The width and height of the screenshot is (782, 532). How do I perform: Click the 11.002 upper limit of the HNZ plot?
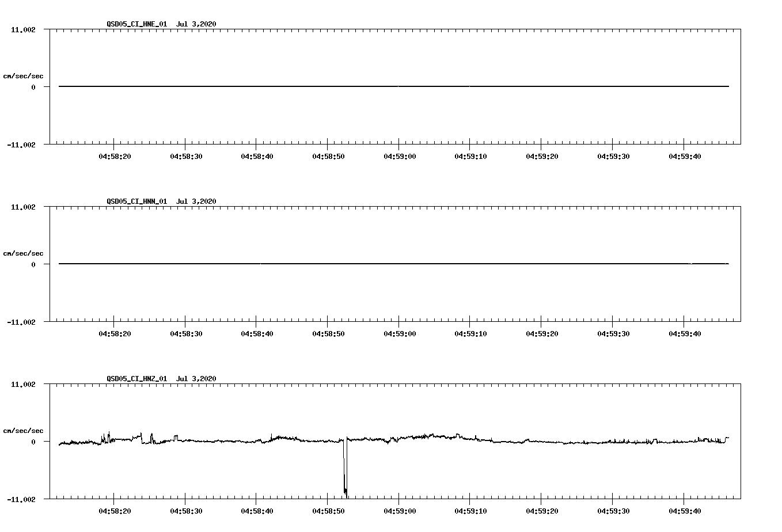[x=23, y=384]
